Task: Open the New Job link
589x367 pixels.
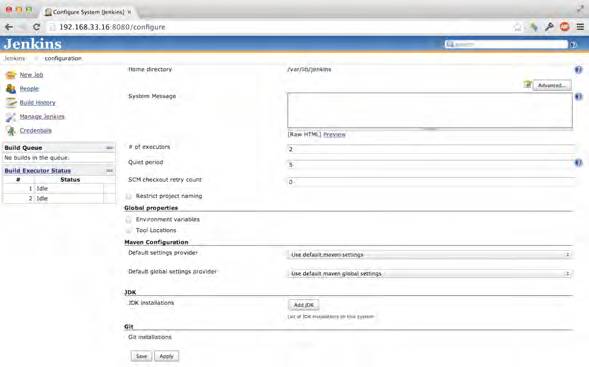Action: point(31,75)
